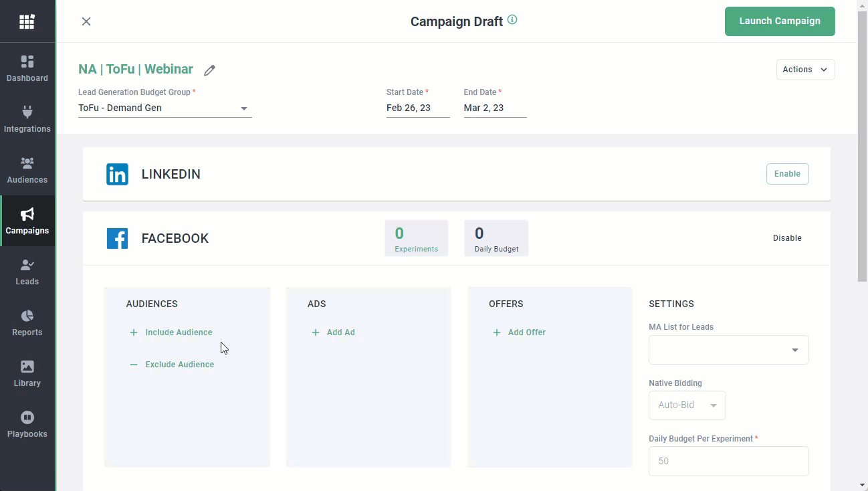Expand the Lead Generation Budget Group dropdown

pyautogui.click(x=165, y=108)
